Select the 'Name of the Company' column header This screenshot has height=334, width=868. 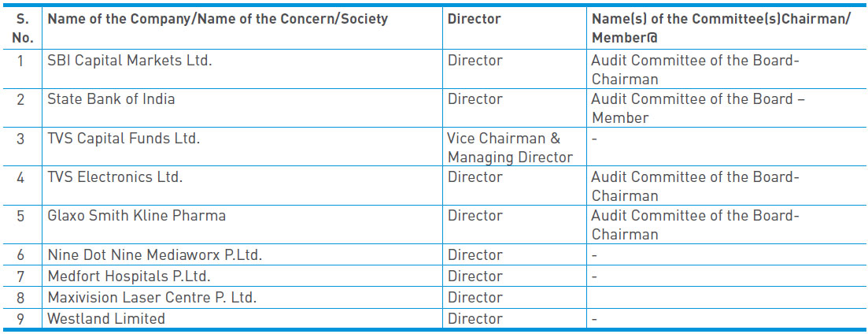(x=218, y=19)
